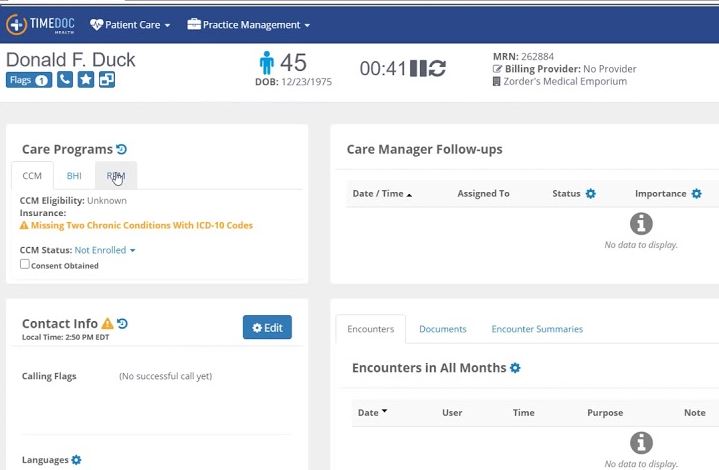Image resolution: width=719 pixels, height=470 pixels.
Task: Click the User column header
Action: coord(452,412)
